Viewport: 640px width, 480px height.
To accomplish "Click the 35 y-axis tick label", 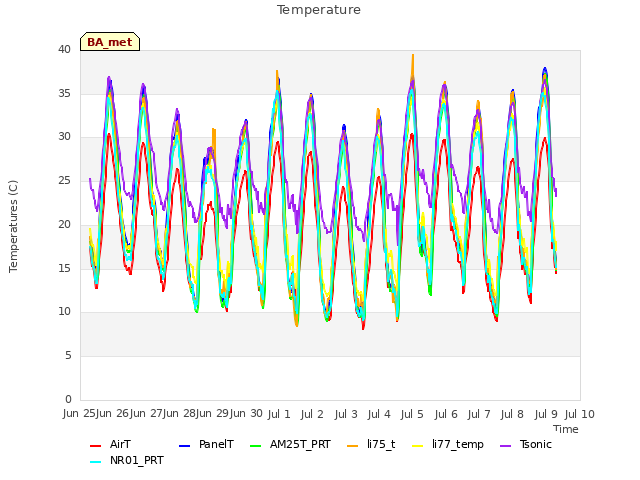I will click(64, 93).
